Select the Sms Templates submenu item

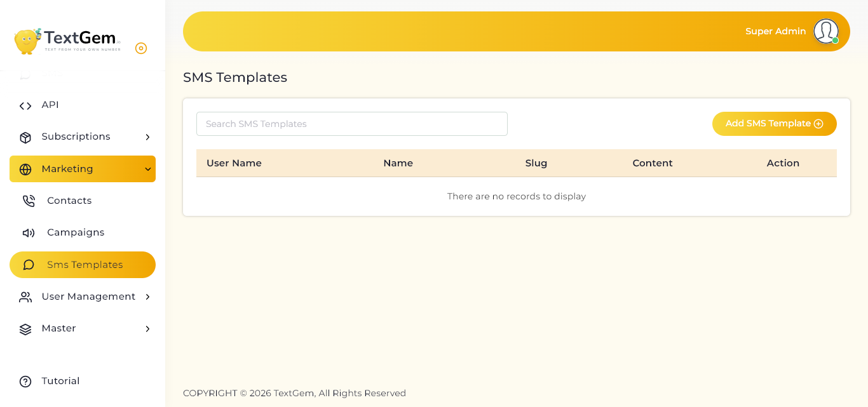click(83, 265)
